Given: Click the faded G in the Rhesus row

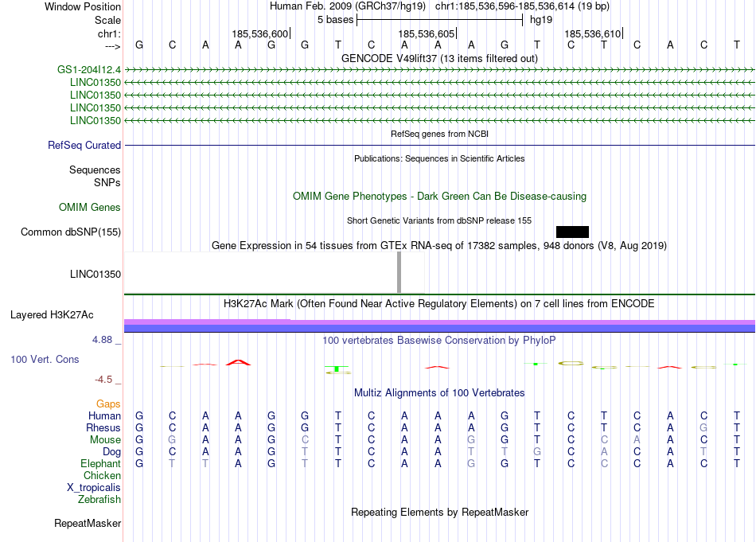Looking at the screenshot, I should (703, 427).
